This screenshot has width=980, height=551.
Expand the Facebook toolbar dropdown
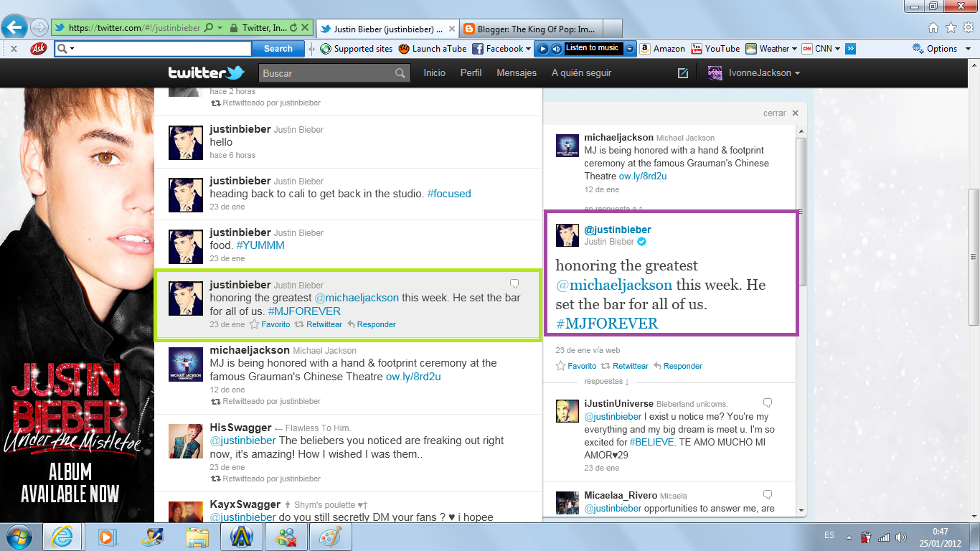click(x=528, y=49)
